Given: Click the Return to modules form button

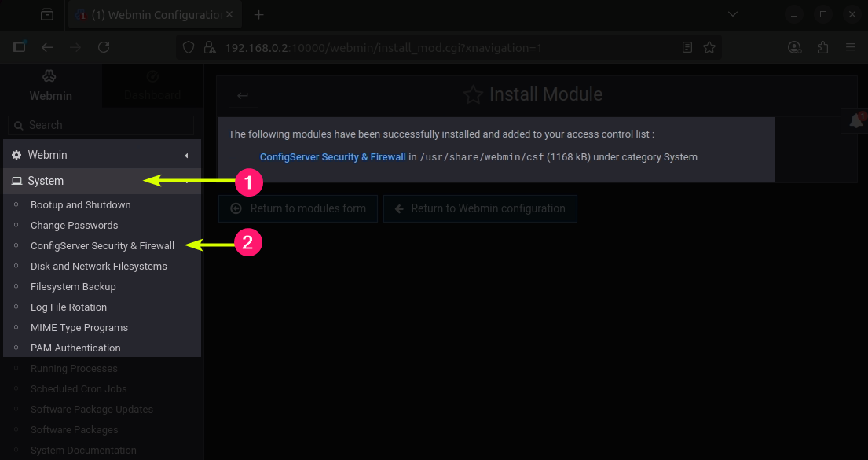Looking at the screenshot, I should click(298, 208).
